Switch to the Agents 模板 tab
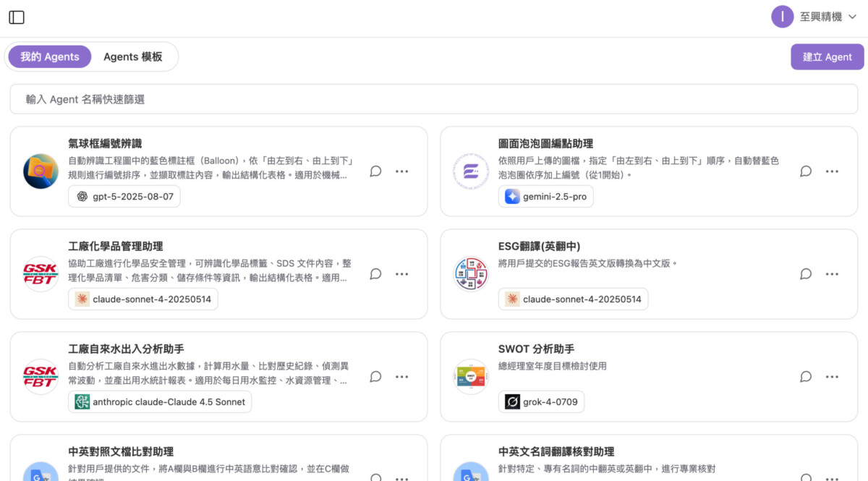Screen dimensions: 868x481 coord(132,56)
